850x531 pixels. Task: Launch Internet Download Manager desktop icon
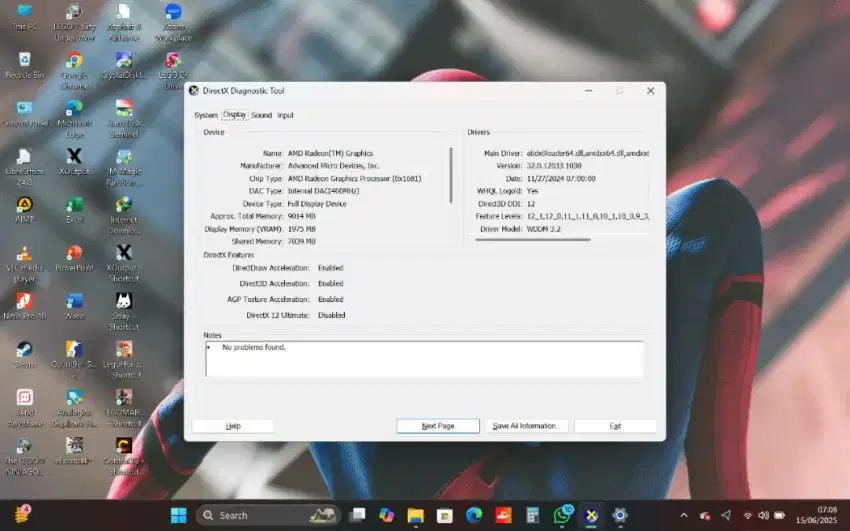(x=124, y=216)
